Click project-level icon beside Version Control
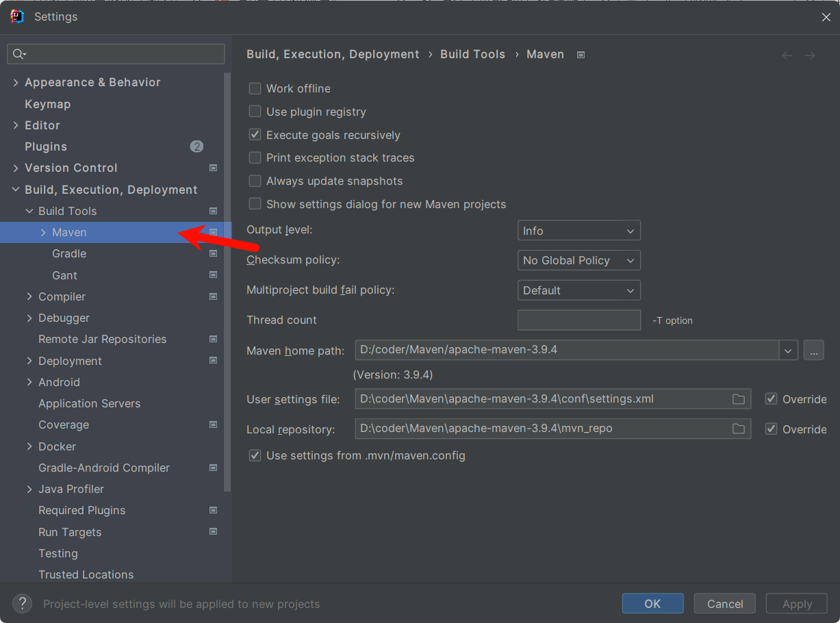This screenshot has height=623, width=840. pyautogui.click(x=213, y=168)
